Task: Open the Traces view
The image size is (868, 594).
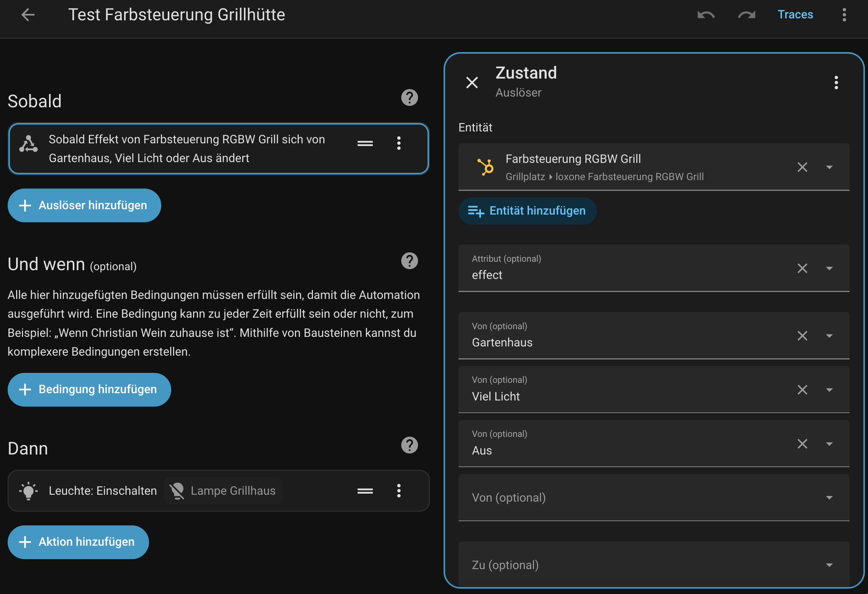Action: point(795,15)
